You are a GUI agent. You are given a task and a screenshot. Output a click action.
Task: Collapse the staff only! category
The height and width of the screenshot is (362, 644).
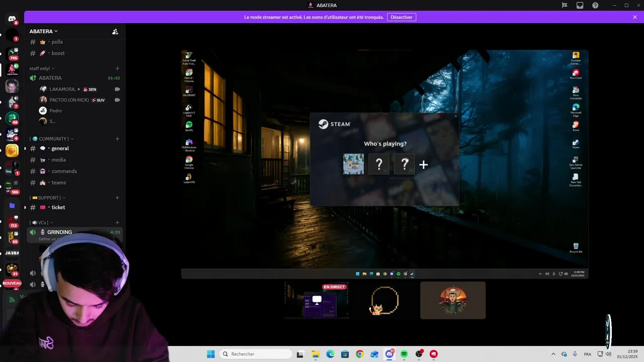pos(42,68)
